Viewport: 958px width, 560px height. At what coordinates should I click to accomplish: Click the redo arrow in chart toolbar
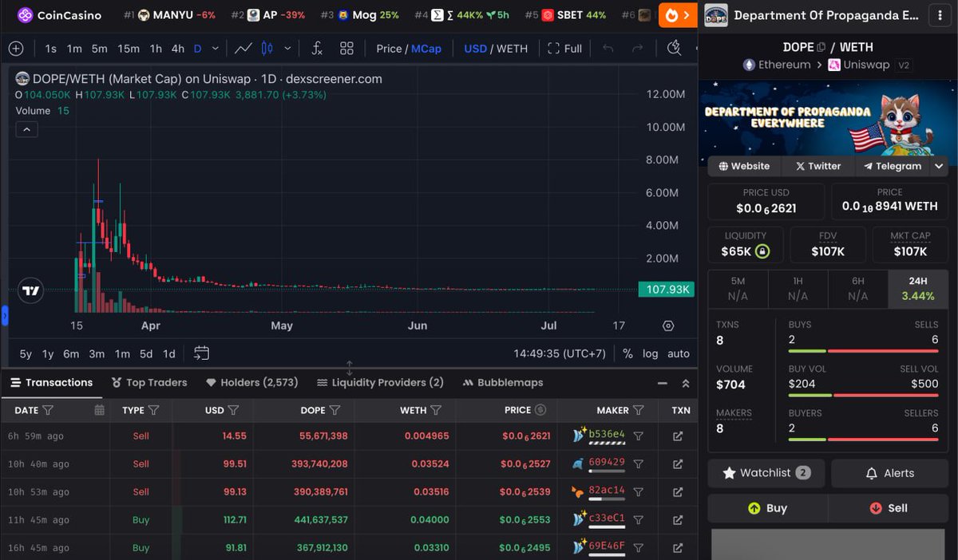(637, 49)
